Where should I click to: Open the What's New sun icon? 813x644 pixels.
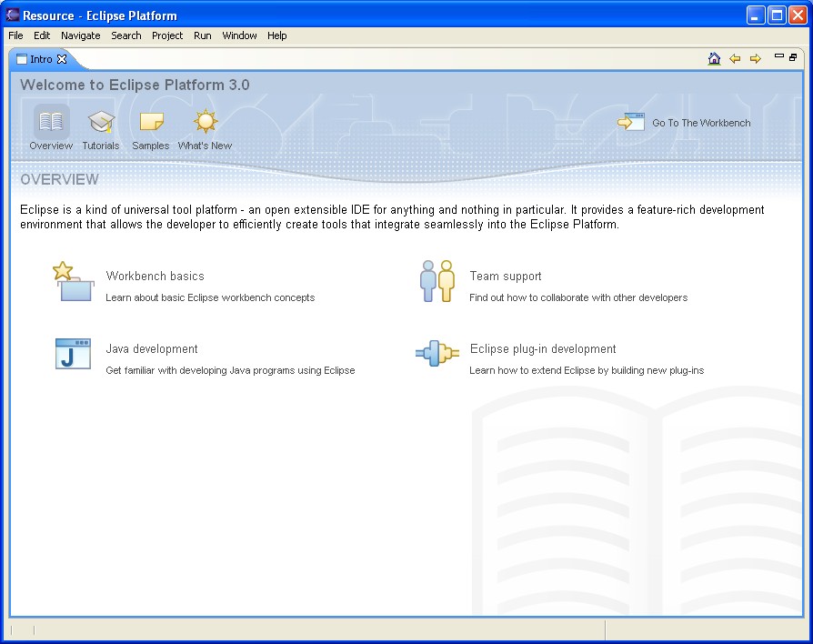click(206, 121)
